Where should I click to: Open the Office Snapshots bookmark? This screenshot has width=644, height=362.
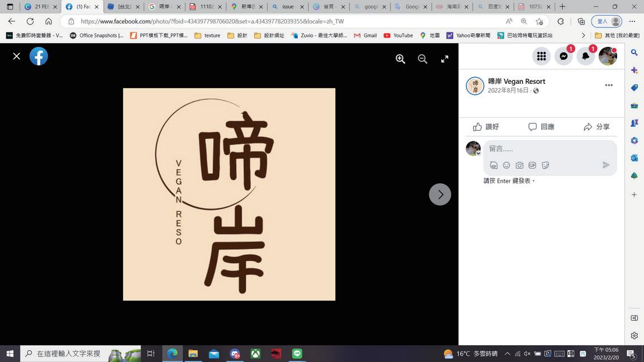coord(97,35)
